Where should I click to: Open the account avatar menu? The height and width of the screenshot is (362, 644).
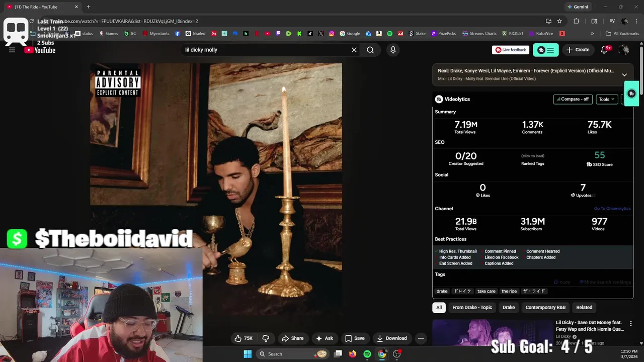tap(624, 50)
